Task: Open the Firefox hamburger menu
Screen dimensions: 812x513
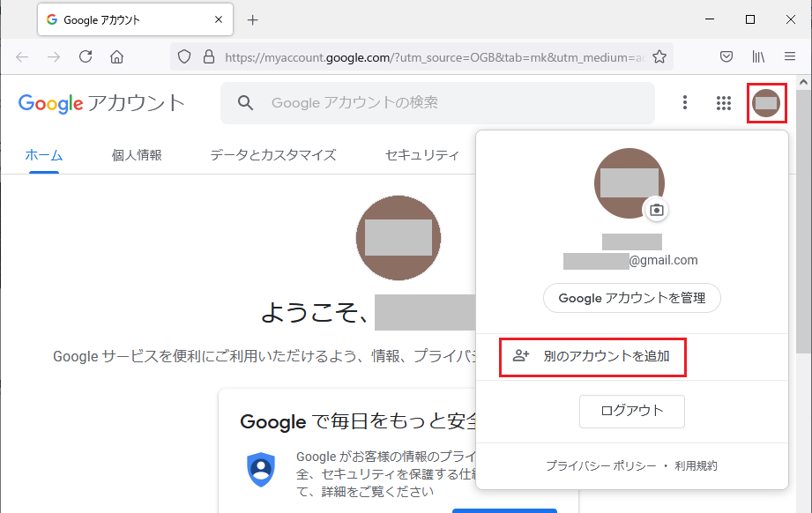Action: click(x=790, y=56)
